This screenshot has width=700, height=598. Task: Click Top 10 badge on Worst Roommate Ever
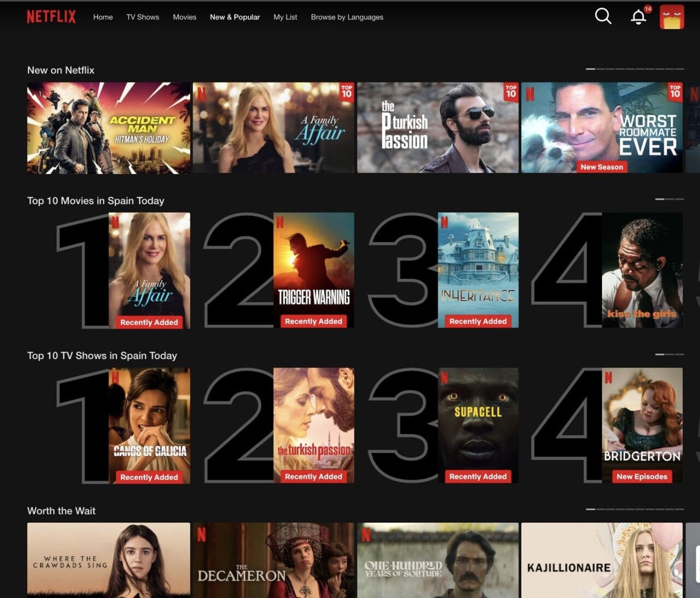[x=675, y=91]
